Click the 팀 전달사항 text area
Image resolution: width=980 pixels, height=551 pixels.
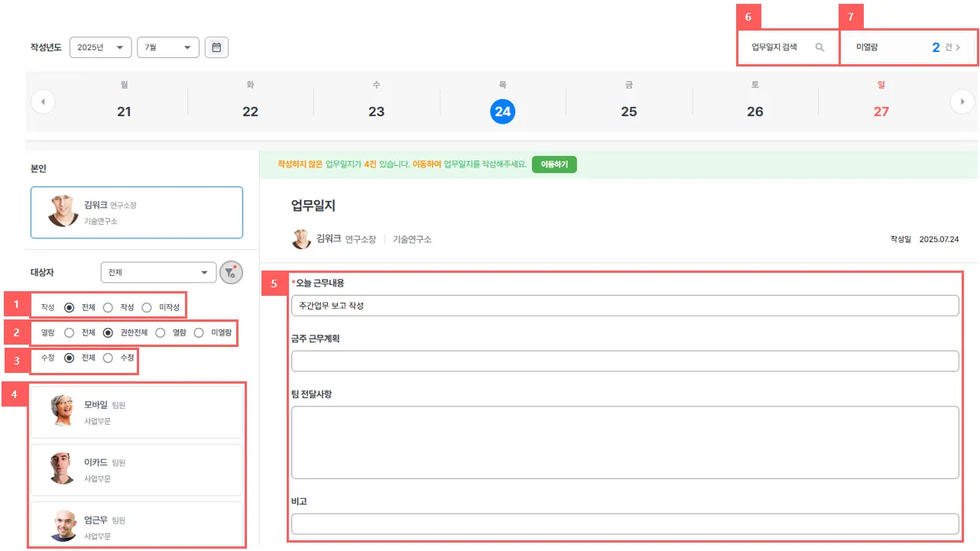tap(625, 442)
